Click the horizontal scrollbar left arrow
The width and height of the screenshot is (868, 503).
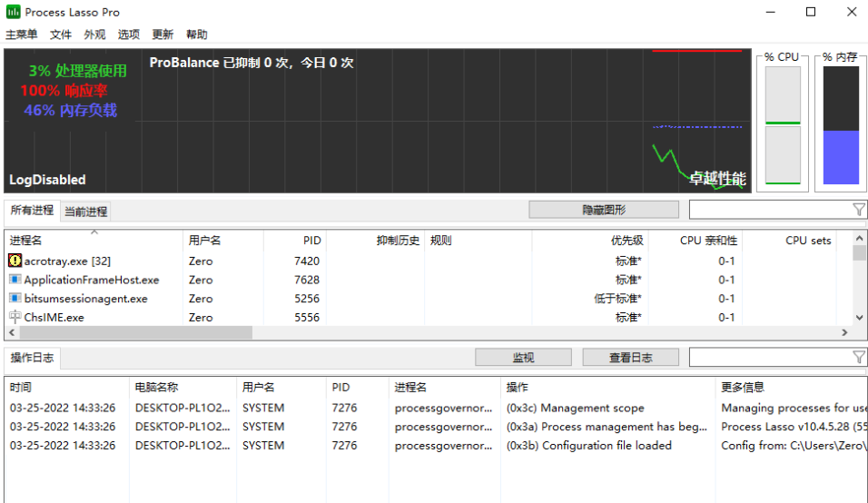[12, 332]
